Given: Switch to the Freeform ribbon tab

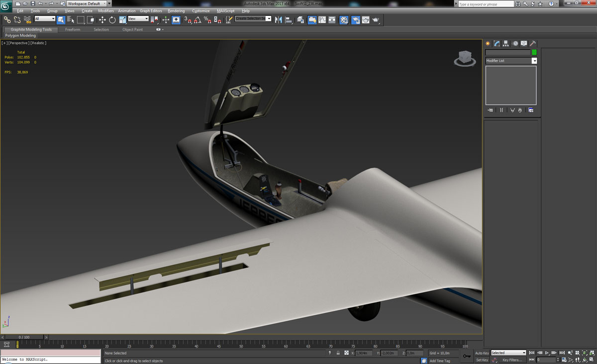Looking at the screenshot, I should [73, 30].
